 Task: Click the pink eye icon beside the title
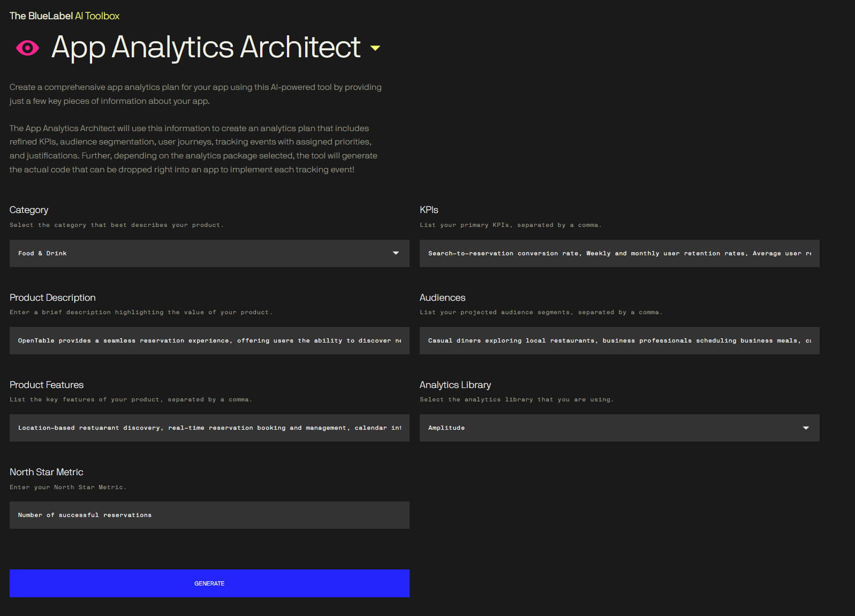[x=28, y=48]
